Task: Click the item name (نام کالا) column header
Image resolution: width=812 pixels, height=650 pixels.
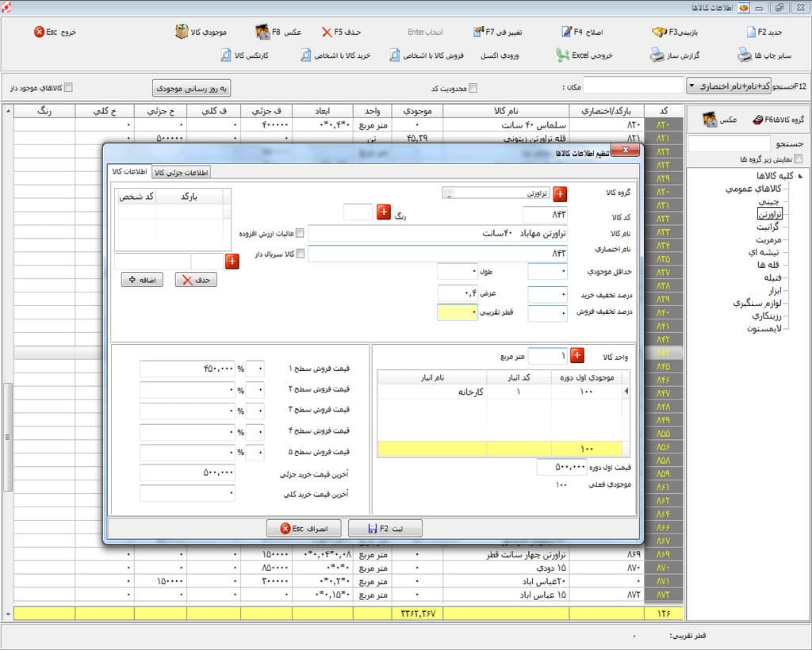Action: point(506,111)
